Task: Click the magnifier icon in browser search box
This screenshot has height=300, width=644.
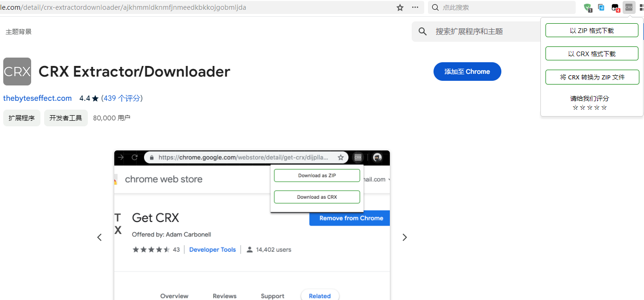Action: tap(435, 7)
